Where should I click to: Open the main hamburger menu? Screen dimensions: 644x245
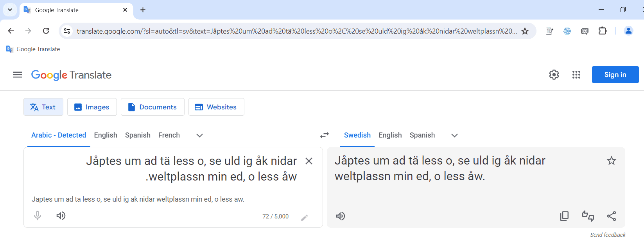pos(18,75)
